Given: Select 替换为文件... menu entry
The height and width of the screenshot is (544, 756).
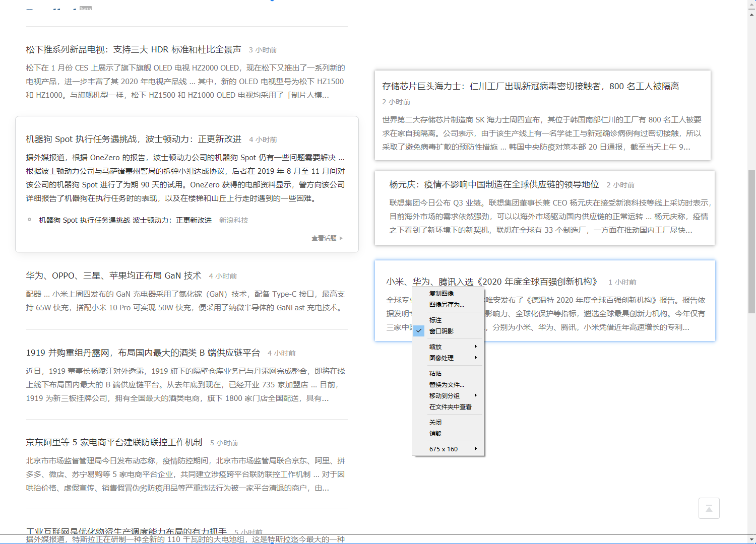Looking at the screenshot, I should (448, 384).
